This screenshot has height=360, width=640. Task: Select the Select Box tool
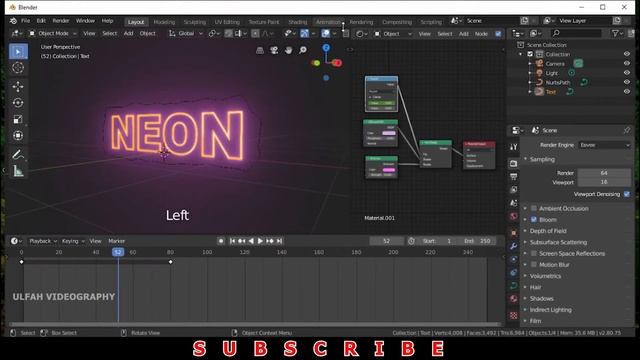click(18, 52)
